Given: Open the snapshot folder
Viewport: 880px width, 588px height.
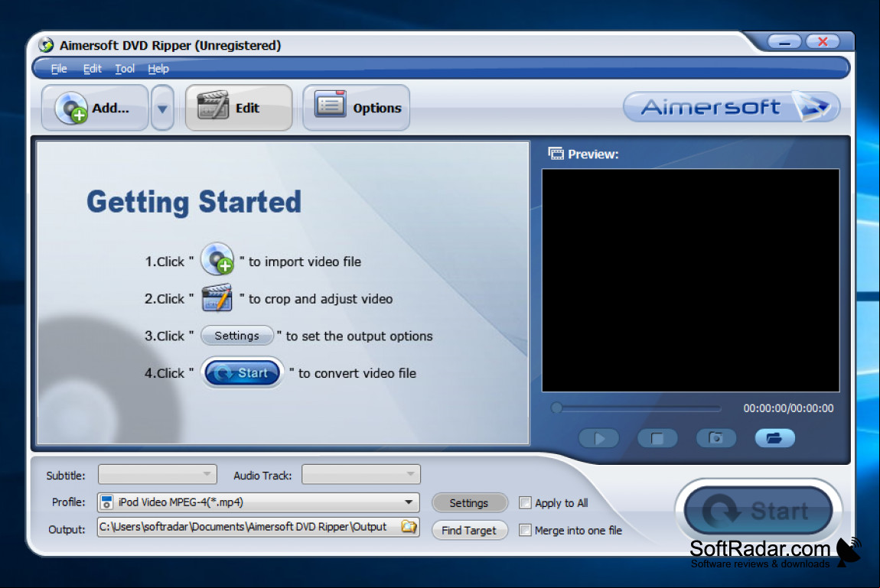Looking at the screenshot, I should pos(774,438).
